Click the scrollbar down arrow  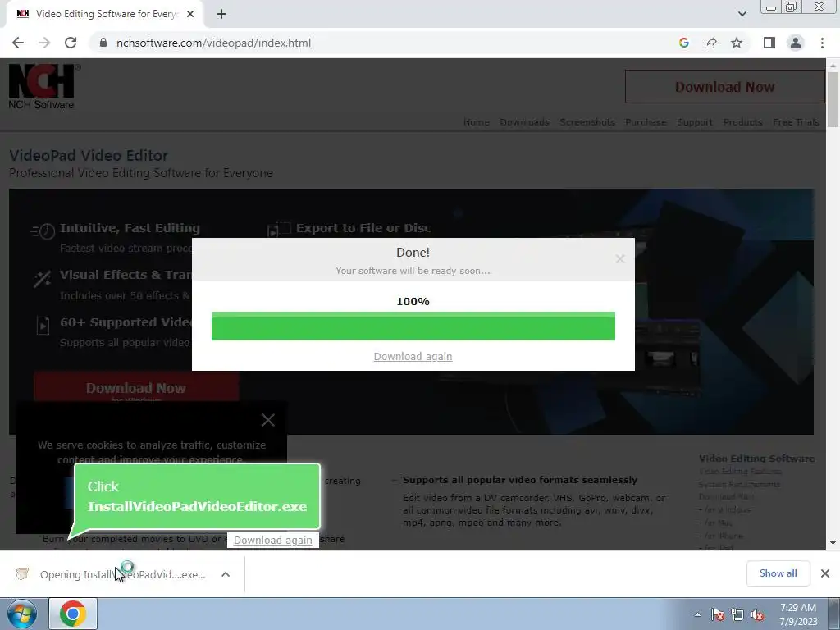point(833,543)
